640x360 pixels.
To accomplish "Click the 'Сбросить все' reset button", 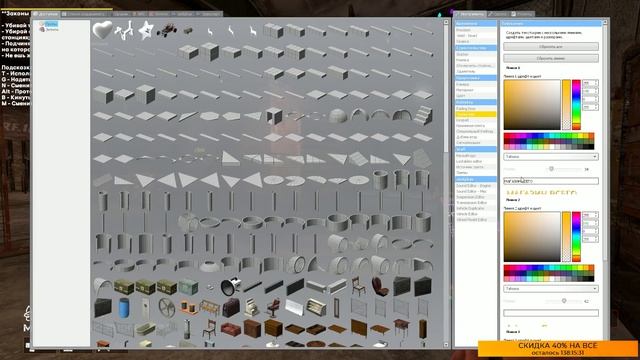I will click(x=551, y=47).
